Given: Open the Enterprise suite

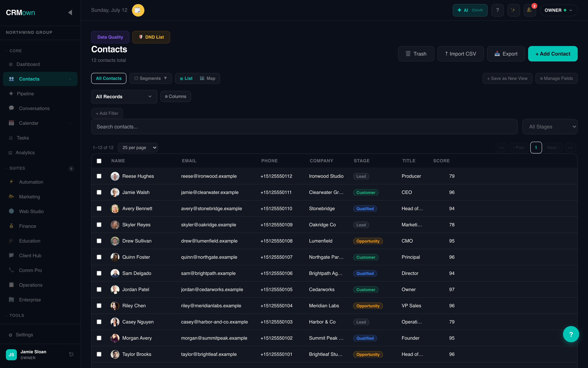Looking at the screenshot, I should [x=40, y=300].
